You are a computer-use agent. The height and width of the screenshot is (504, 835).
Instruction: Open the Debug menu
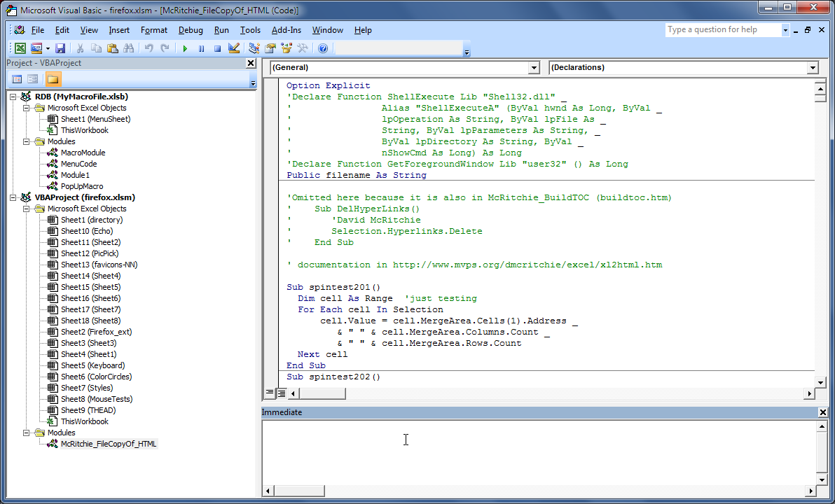click(190, 30)
